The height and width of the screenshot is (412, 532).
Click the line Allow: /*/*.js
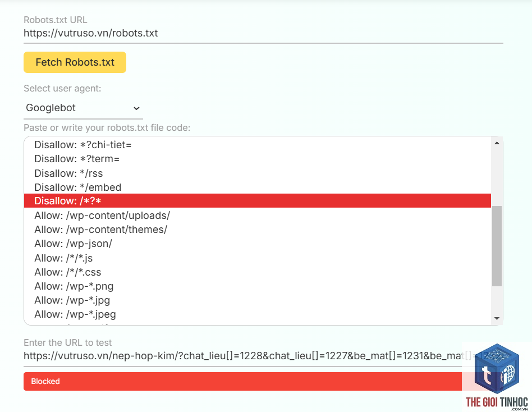click(63, 258)
